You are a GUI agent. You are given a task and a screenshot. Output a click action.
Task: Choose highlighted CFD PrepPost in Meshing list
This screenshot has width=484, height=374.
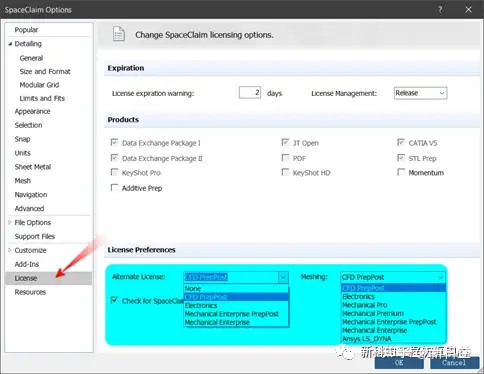click(393, 288)
